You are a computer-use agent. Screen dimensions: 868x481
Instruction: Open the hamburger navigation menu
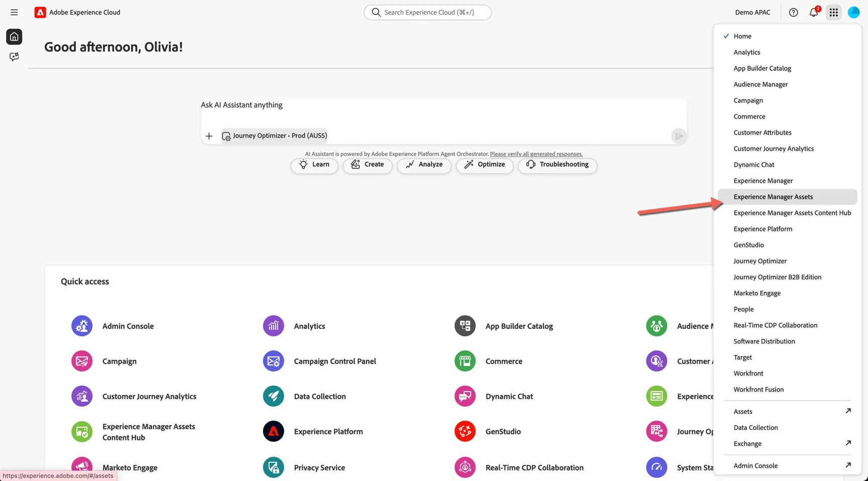pos(14,13)
